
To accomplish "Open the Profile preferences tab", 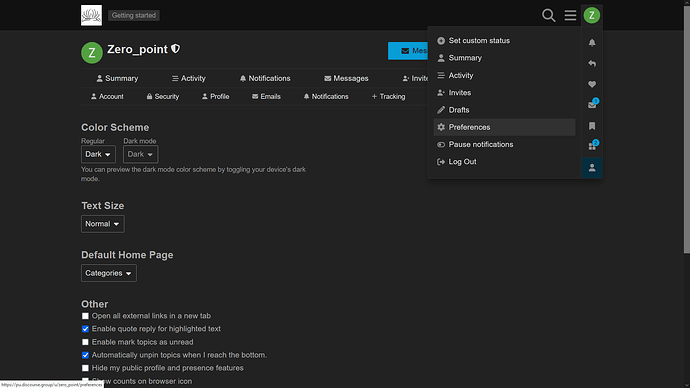I will pyautogui.click(x=216, y=96).
